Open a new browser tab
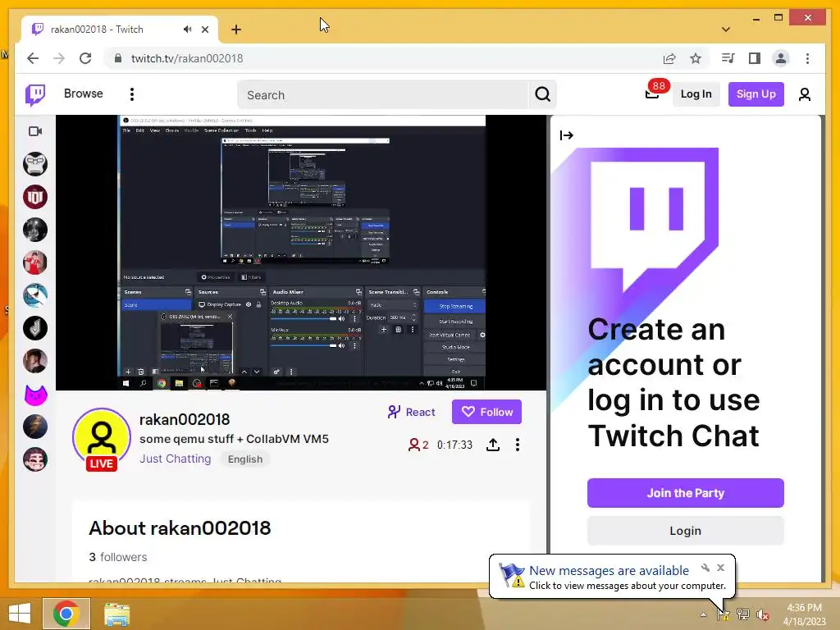This screenshot has height=630, width=840. click(236, 30)
